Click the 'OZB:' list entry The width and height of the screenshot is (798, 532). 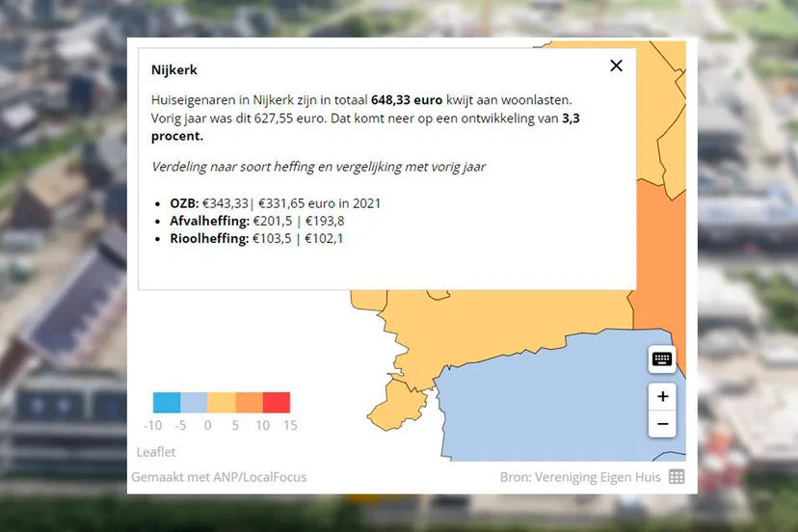click(x=275, y=203)
